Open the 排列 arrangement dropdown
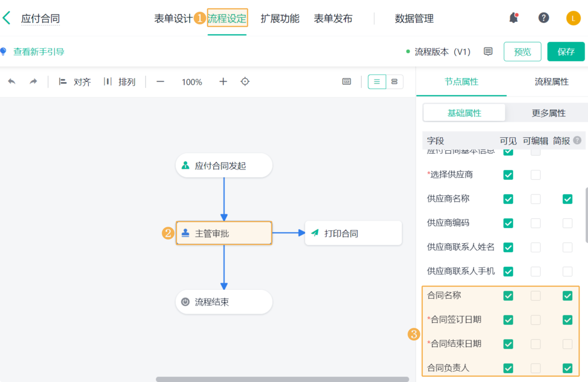 [x=120, y=82]
